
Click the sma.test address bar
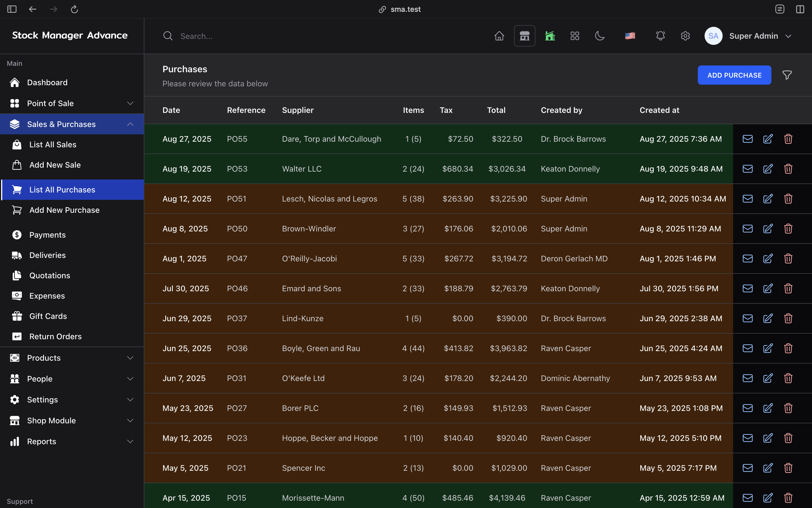click(x=399, y=9)
